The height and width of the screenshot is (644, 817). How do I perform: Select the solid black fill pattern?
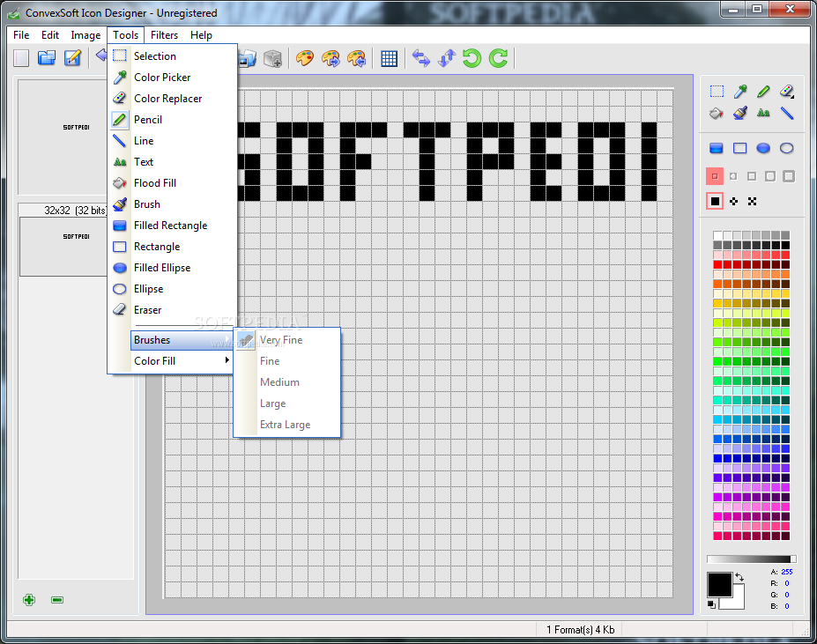coord(715,201)
